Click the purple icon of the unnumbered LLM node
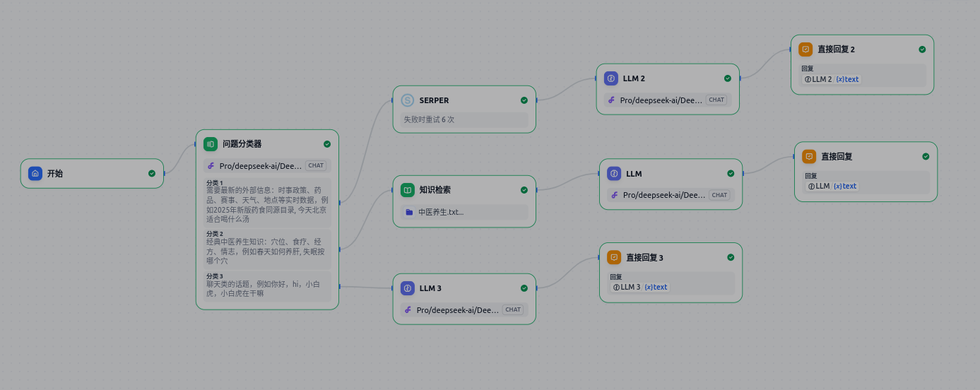The height and width of the screenshot is (390, 980). [614, 174]
